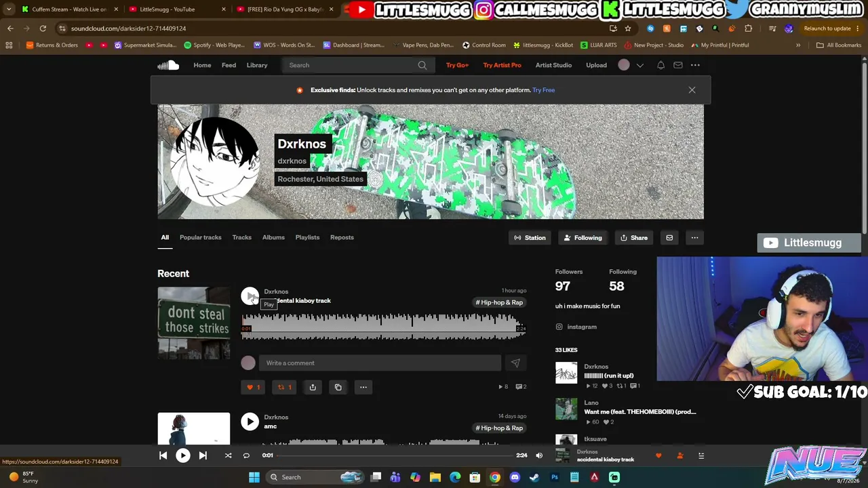Open the All Bookmarks folder

click(839, 45)
